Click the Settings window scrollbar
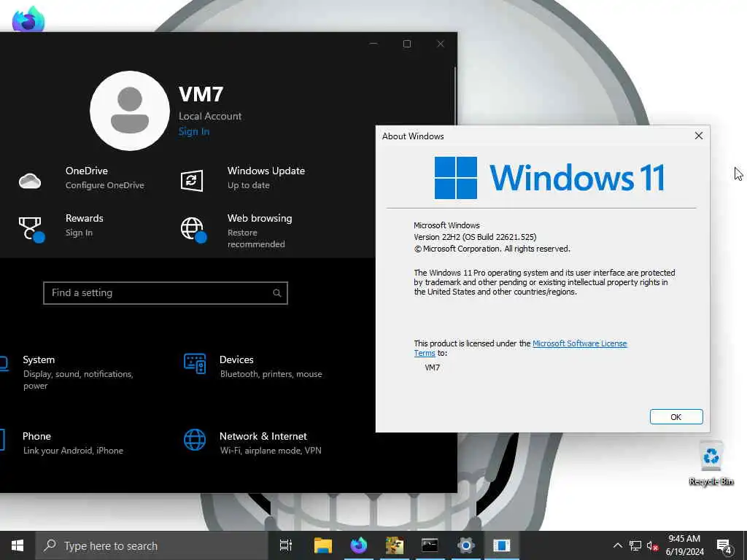 pyautogui.click(x=455, y=96)
